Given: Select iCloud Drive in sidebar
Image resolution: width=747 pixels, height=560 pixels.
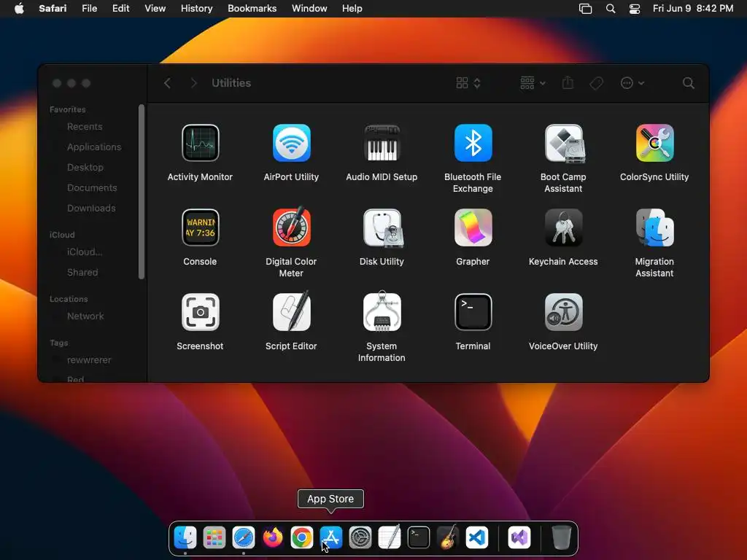Looking at the screenshot, I should [85, 252].
